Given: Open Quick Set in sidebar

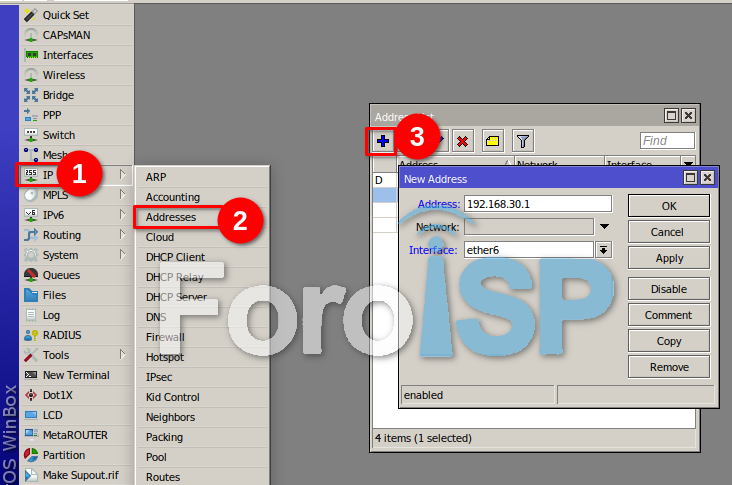Looking at the screenshot, I should point(64,15).
